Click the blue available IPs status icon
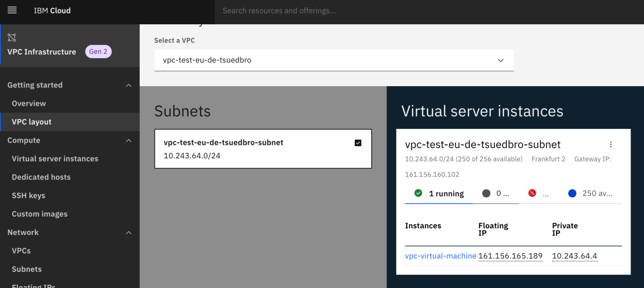The height and width of the screenshot is (288, 644). tap(572, 193)
